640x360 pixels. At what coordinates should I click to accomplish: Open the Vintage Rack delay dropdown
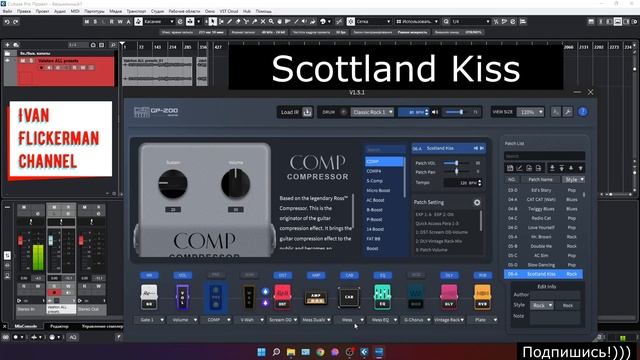pos(449,320)
